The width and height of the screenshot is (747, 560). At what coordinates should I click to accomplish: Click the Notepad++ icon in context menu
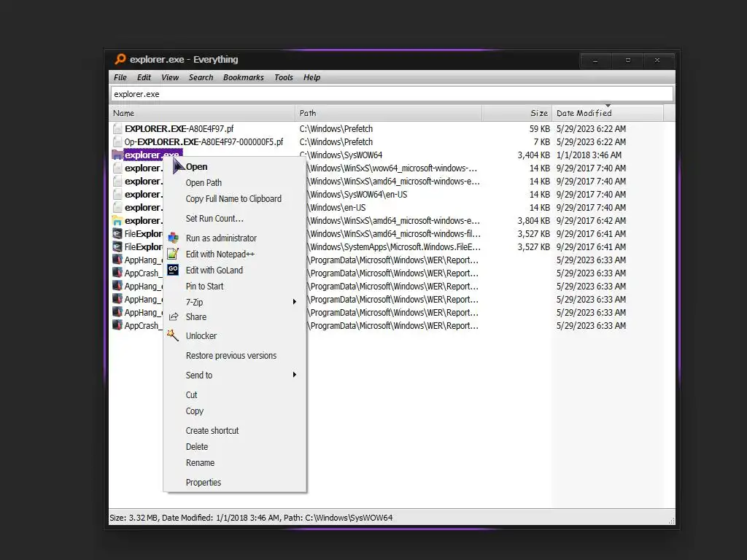173,254
